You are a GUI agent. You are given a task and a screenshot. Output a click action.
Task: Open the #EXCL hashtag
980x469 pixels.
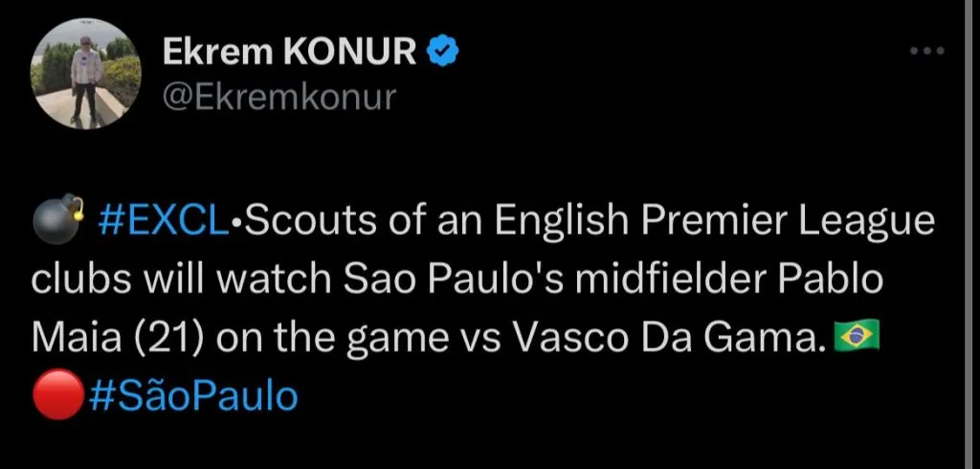163,223
